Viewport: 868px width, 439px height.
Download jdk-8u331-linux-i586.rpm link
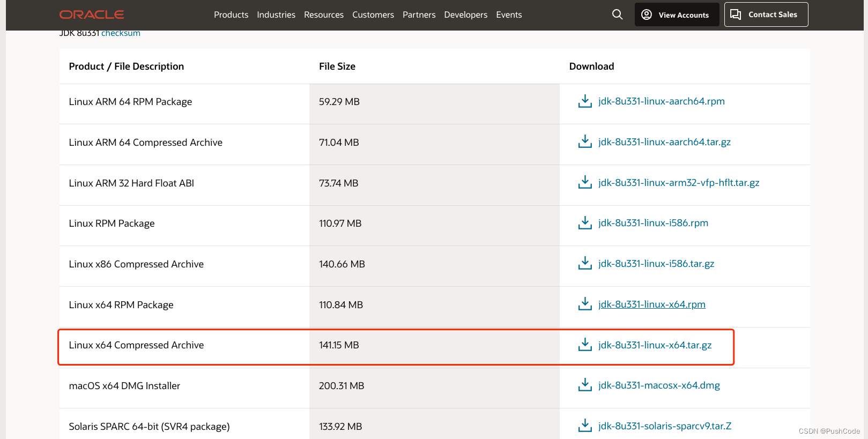point(653,222)
